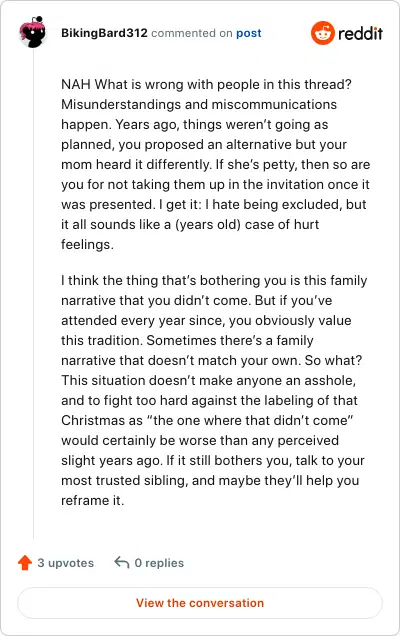Click the "NAH" verdict word
This screenshot has width=400, height=636.
pyautogui.click(x=76, y=84)
